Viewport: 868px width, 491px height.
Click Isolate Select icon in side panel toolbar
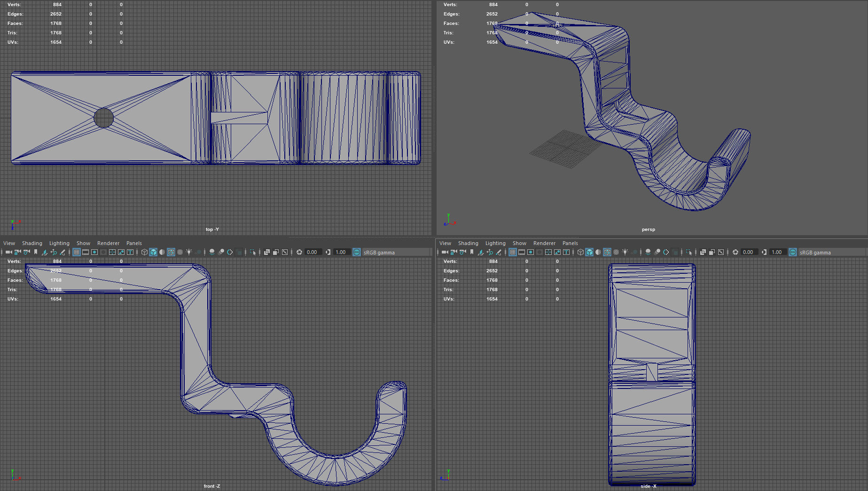point(688,252)
